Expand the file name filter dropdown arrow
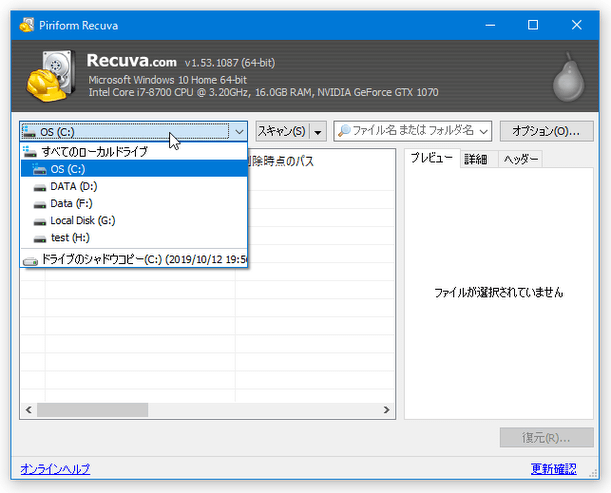The image size is (611, 493). point(484,131)
